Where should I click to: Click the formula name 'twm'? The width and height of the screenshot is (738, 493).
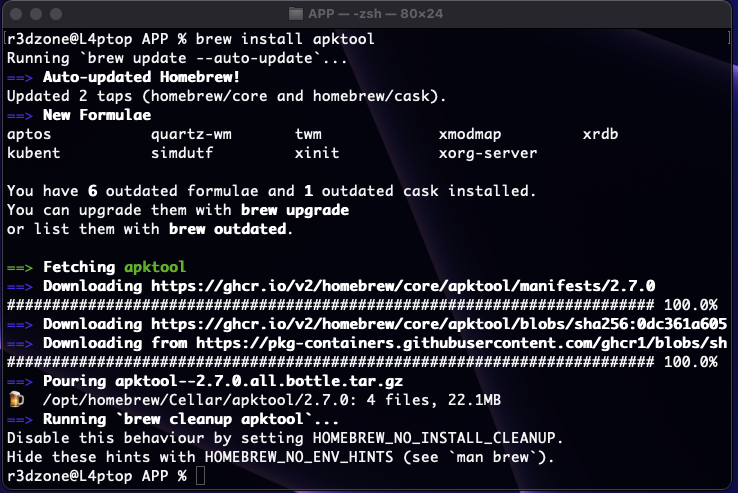click(308, 134)
